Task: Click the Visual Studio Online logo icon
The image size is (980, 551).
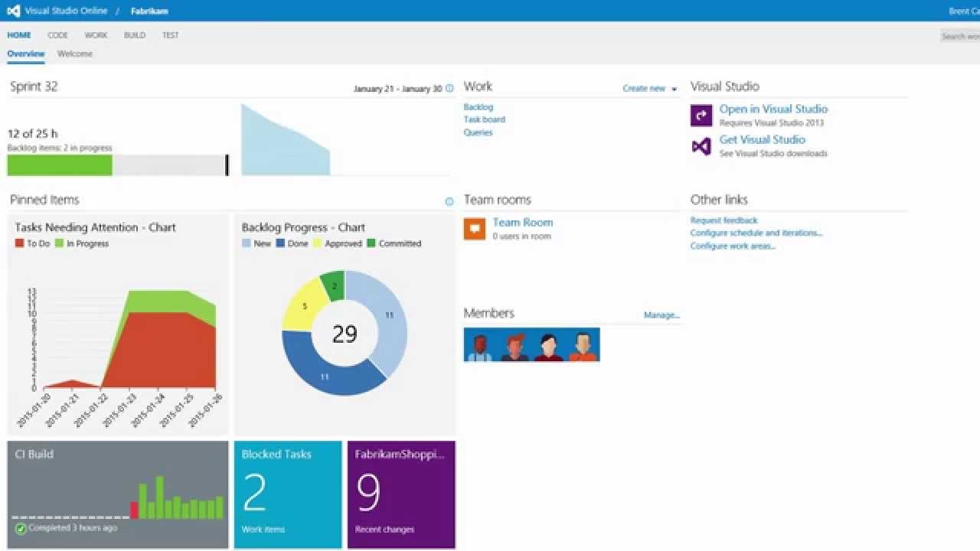Action: pyautogui.click(x=13, y=11)
